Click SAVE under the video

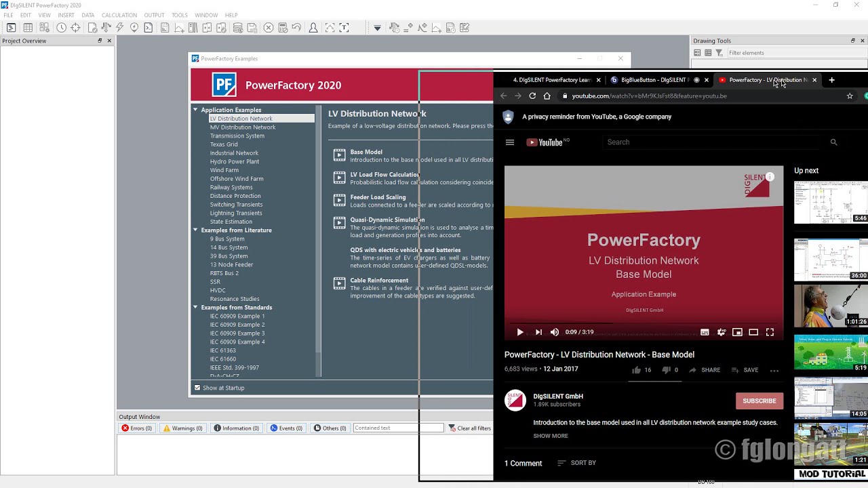tap(745, 370)
